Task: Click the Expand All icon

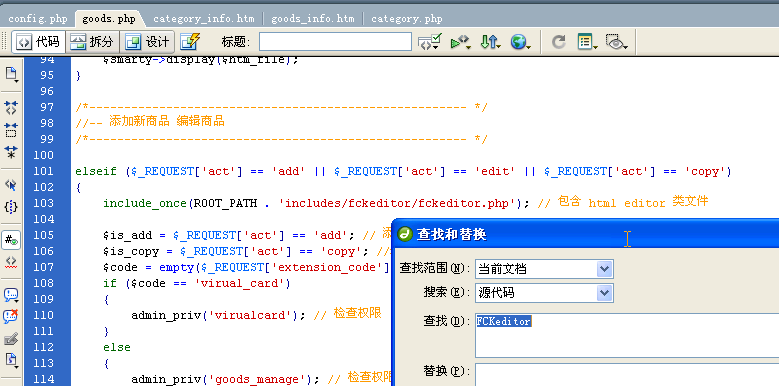Action: click(11, 152)
